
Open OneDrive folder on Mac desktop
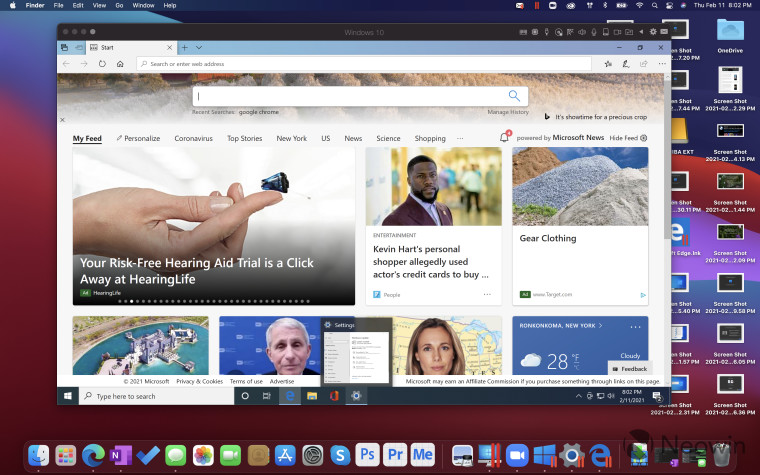[x=730, y=35]
